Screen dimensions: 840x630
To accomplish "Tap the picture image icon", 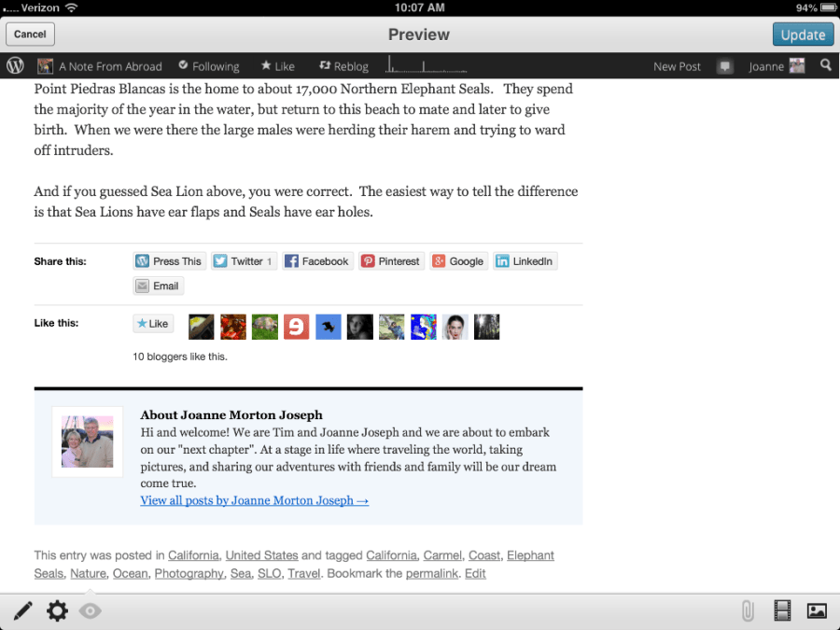I will coord(817,611).
